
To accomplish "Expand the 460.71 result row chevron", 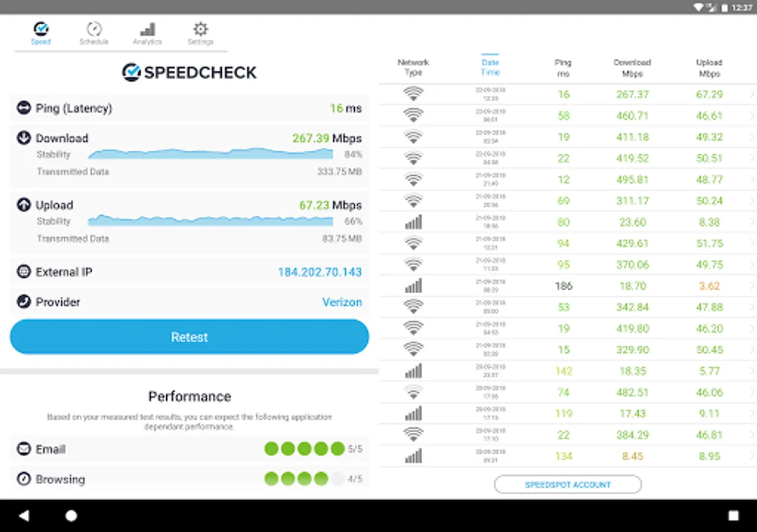I will pyautogui.click(x=752, y=115).
